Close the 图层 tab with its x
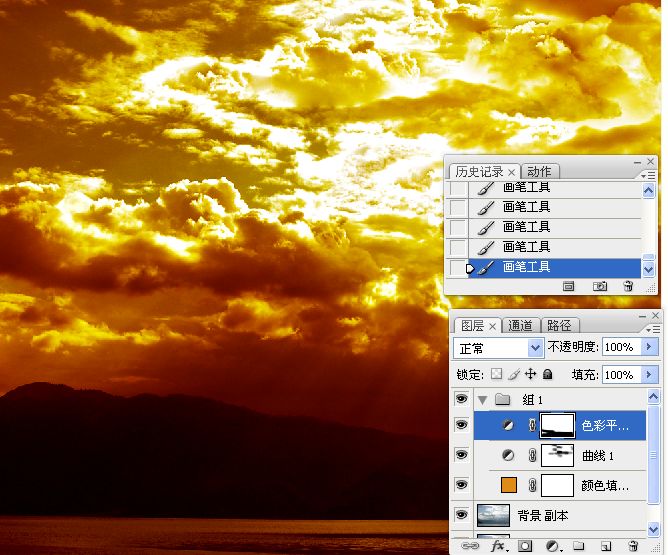 point(492,326)
